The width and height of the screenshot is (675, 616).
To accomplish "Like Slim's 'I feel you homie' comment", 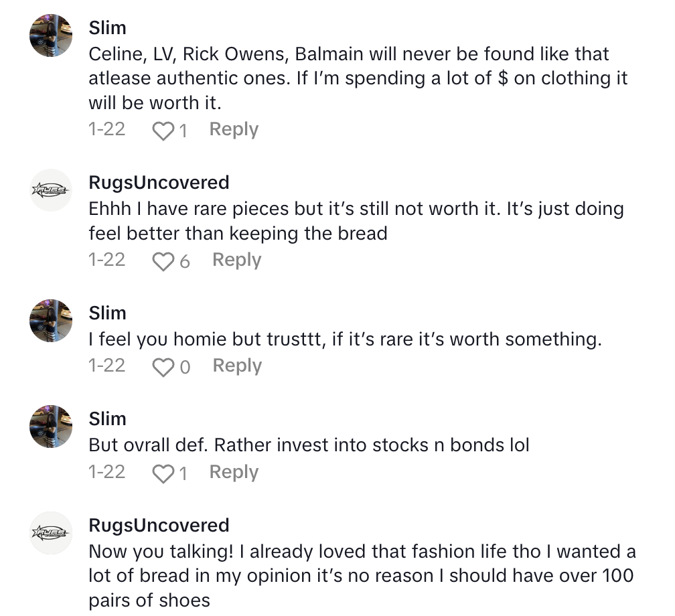I will [x=163, y=367].
